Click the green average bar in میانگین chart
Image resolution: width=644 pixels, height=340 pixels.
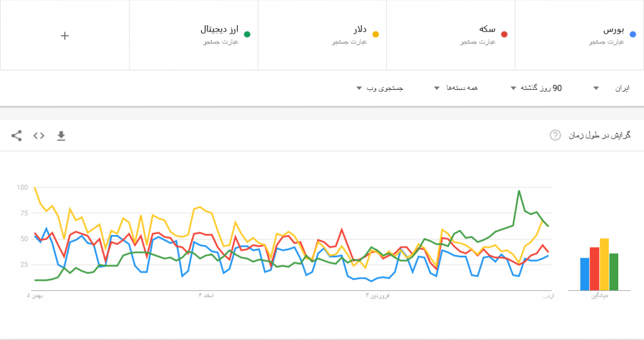614,272
